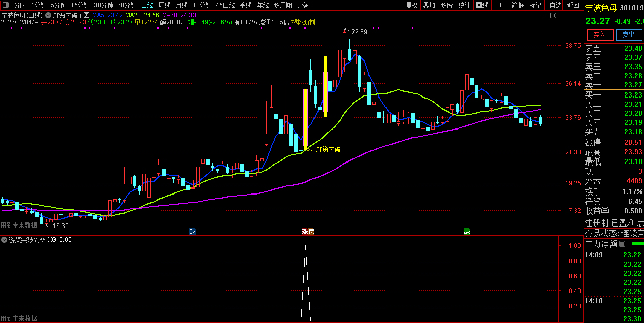
Task: Toggle 简框 simple frame view
Action: click(518, 5)
